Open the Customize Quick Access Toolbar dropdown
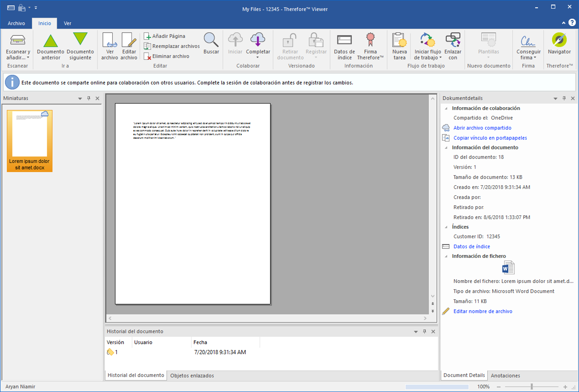The width and height of the screenshot is (579, 392). [x=36, y=8]
